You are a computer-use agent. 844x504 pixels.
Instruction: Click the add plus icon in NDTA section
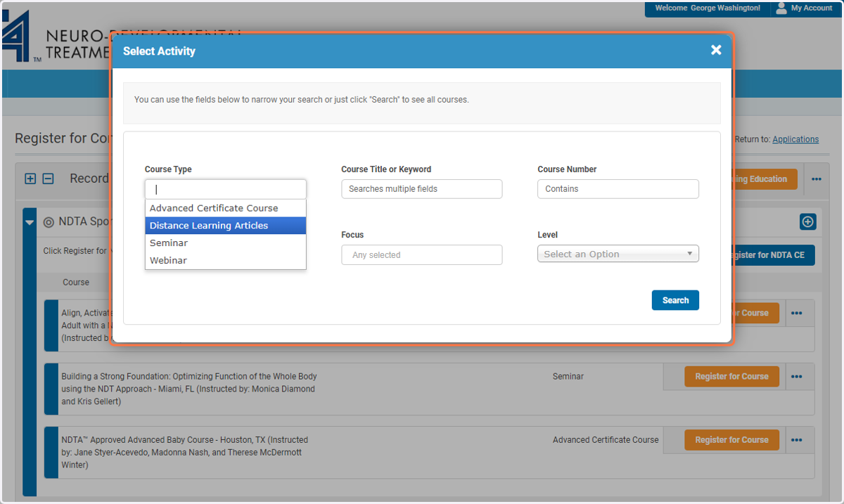(x=808, y=222)
